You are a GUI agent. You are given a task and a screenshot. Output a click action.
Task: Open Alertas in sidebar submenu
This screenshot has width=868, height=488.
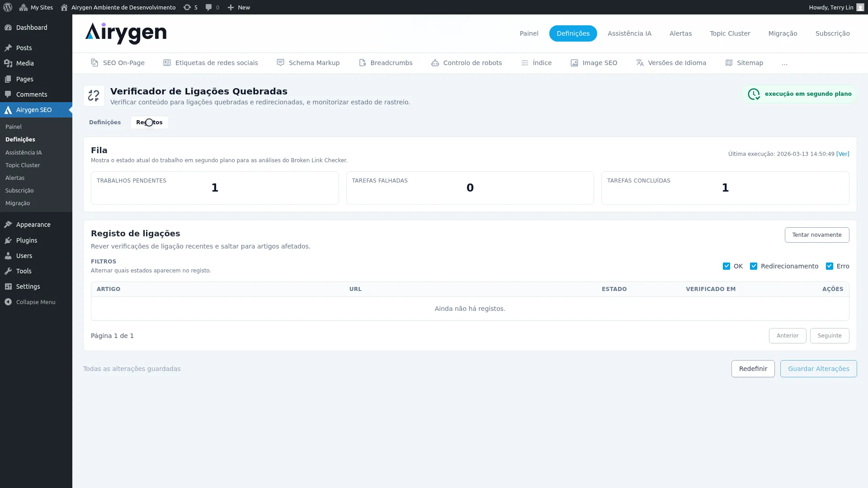coord(15,178)
